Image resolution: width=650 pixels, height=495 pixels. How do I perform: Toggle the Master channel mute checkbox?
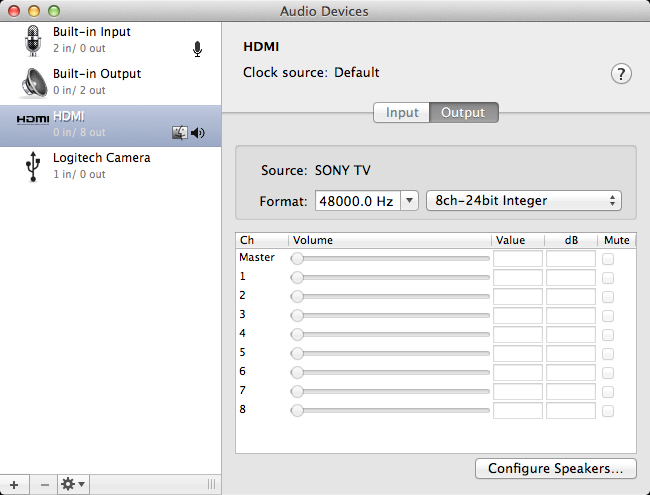tap(608, 258)
